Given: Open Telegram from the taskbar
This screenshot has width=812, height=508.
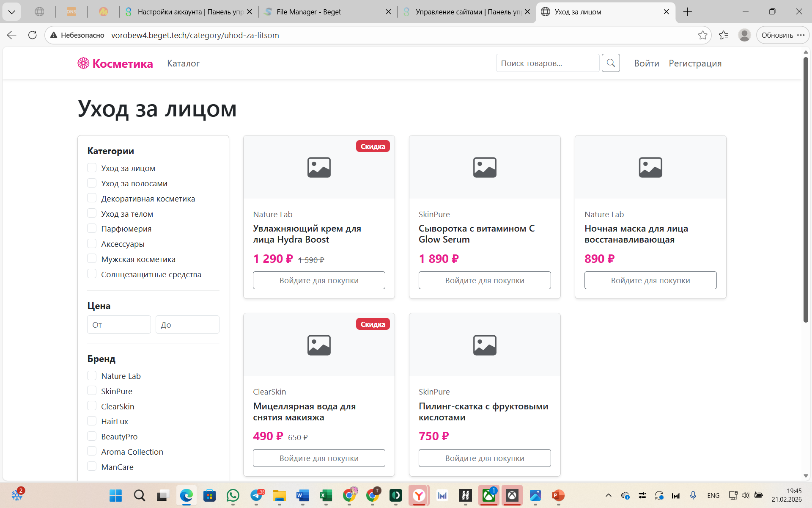Looking at the screenshot, I should (x=256, y=495).
